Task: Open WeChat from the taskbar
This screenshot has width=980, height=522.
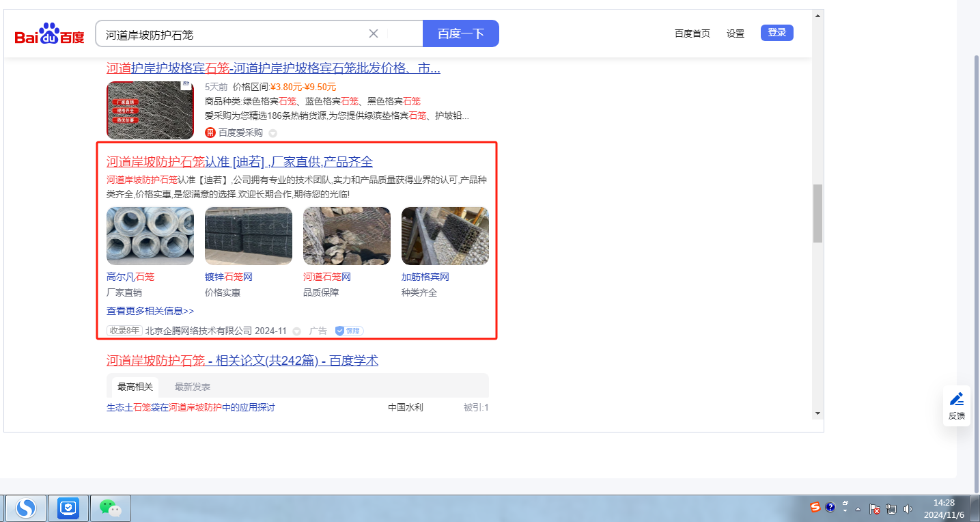Action: coord(110,508)
